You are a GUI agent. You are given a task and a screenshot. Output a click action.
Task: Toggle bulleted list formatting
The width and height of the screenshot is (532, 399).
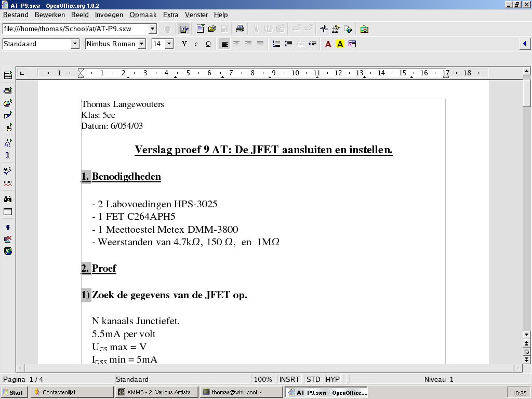pos(288,44)
